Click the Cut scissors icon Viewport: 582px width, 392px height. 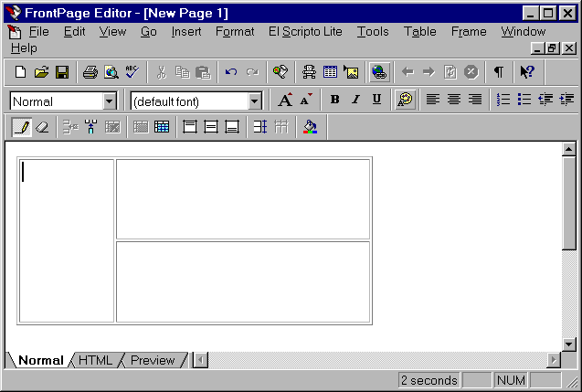pos(162,71)
